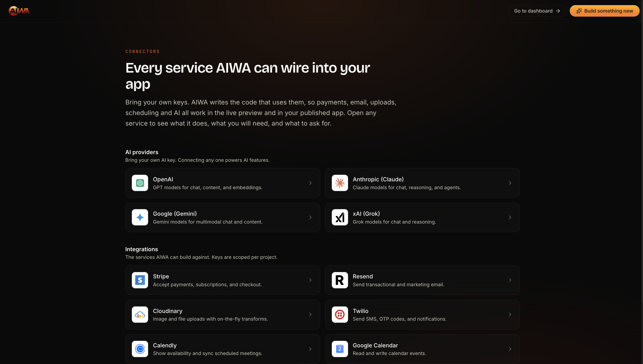The image size is (643, 364).
Task: Click 'Send transactional and marketing email.'
Action: [x=398, y=284]
